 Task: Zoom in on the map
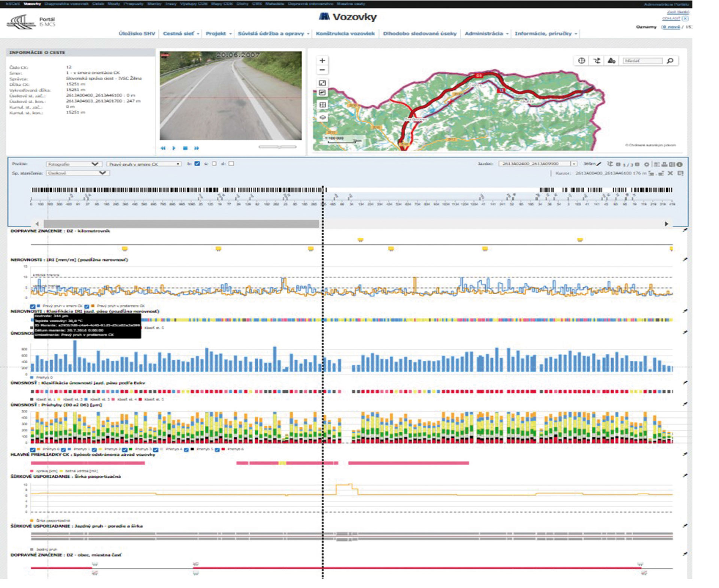(322, 61)
